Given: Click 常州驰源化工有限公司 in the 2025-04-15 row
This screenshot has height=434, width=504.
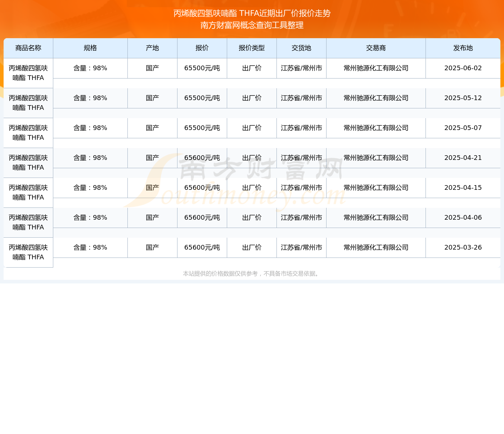Looking at the screenshot, I should (376, 188).
